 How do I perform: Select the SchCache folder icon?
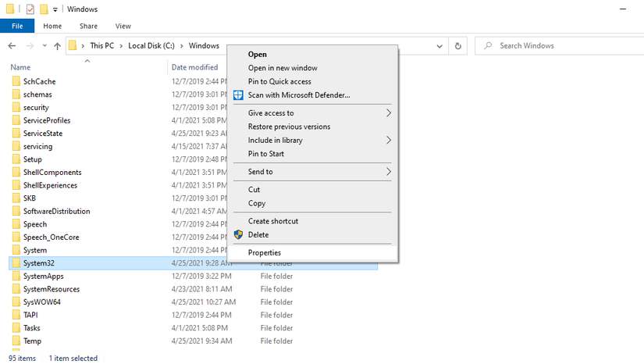pyautogui.click(x=16, y=81)
